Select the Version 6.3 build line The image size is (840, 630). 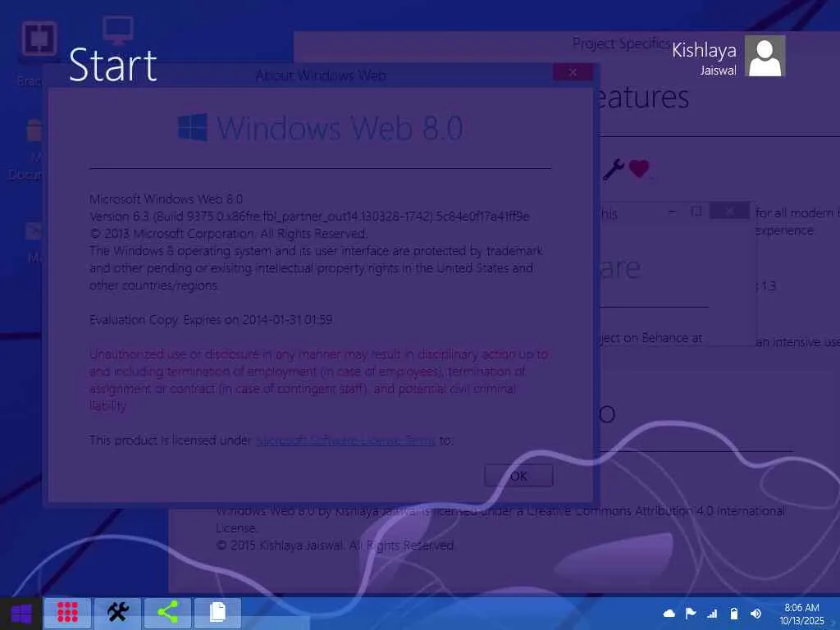[x=309, y=217]
